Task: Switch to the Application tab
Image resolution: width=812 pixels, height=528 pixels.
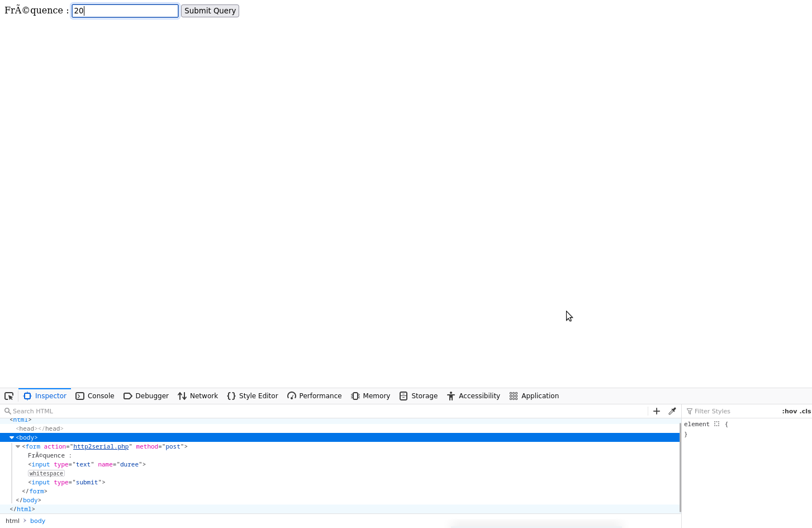Action: coord(534,396)
